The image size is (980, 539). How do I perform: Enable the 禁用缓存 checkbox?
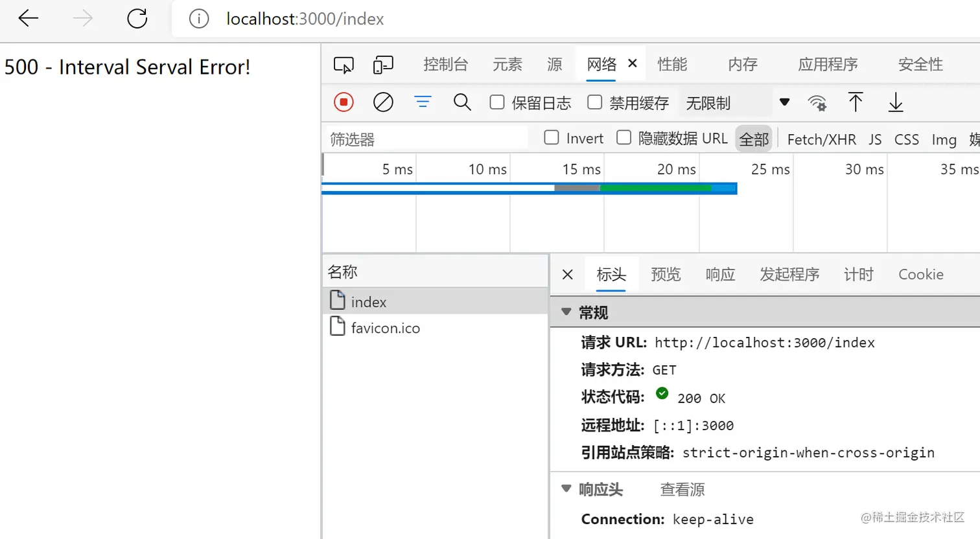[594, 102]
